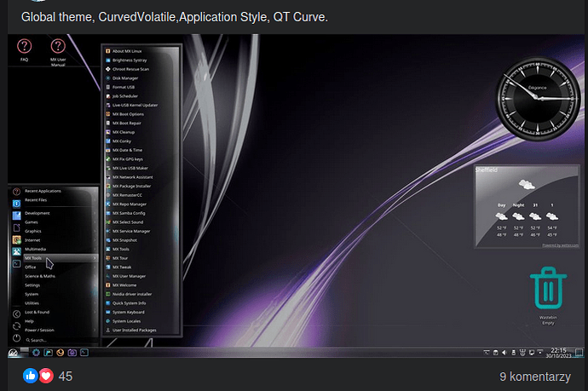Launch MX Repo Manager from the submenu
Screen dimensions: 588x391
pyautogui.click(x=141, y=204)
